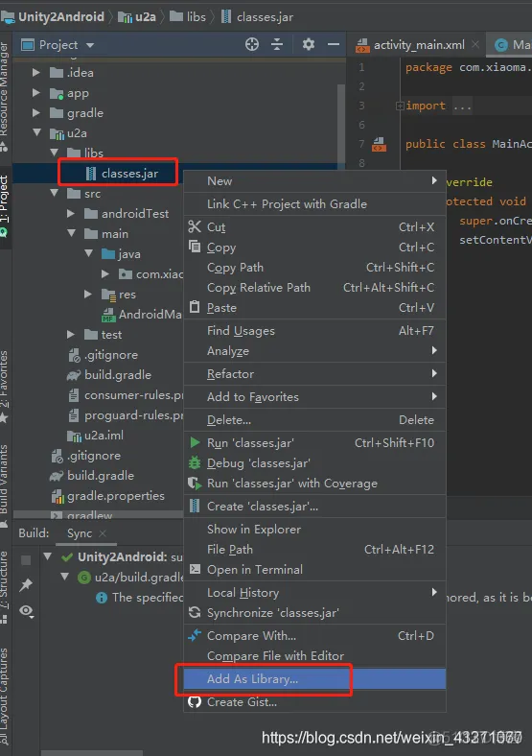The width and height of the screenshot is (532, 756).
Task: Open Analyze submenu
Action: [x=314, y=351]
